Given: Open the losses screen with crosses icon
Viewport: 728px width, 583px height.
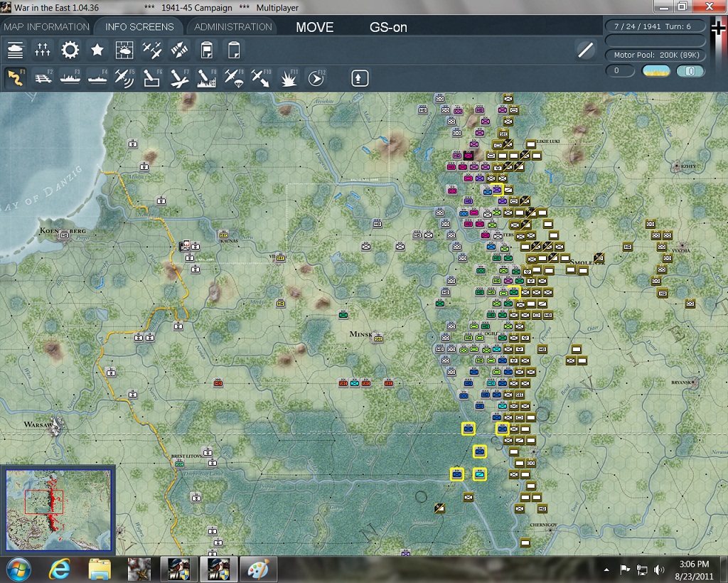Looking at the screenshot, I should 42,50.
